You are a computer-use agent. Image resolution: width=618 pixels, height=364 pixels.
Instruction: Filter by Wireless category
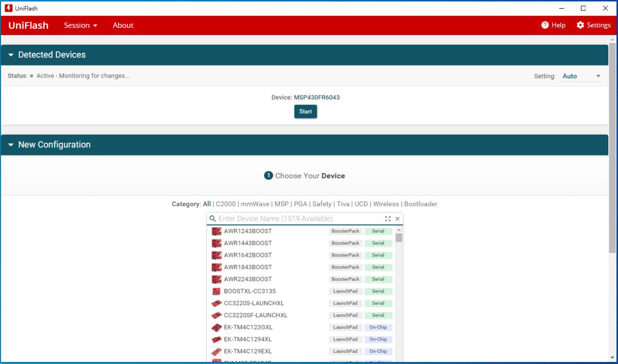click(x=386, y=204)
